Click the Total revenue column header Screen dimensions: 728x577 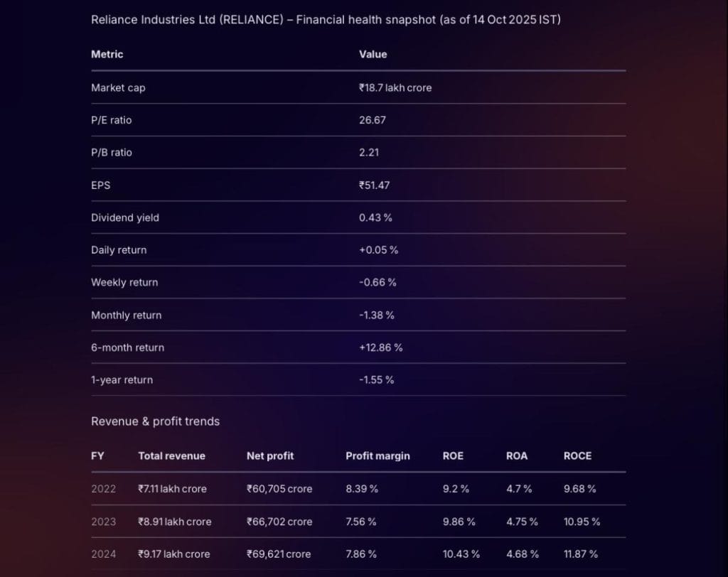[171, 456]
